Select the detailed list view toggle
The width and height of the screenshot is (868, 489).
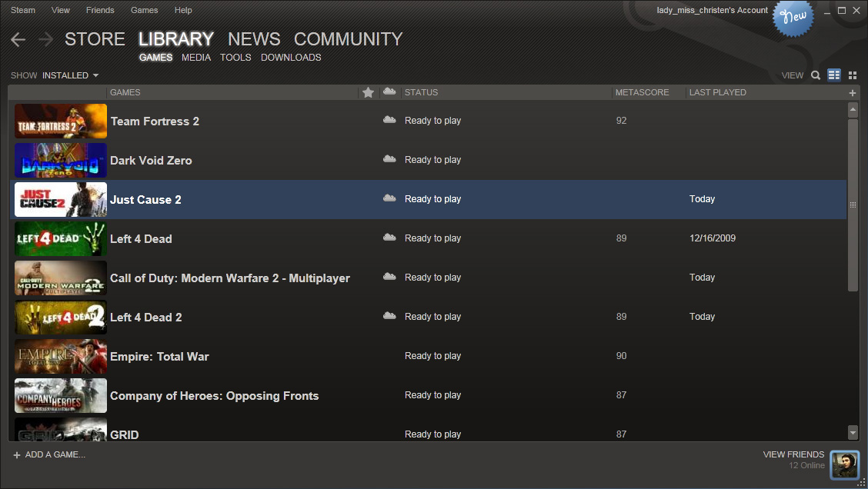tap(834, 75)
